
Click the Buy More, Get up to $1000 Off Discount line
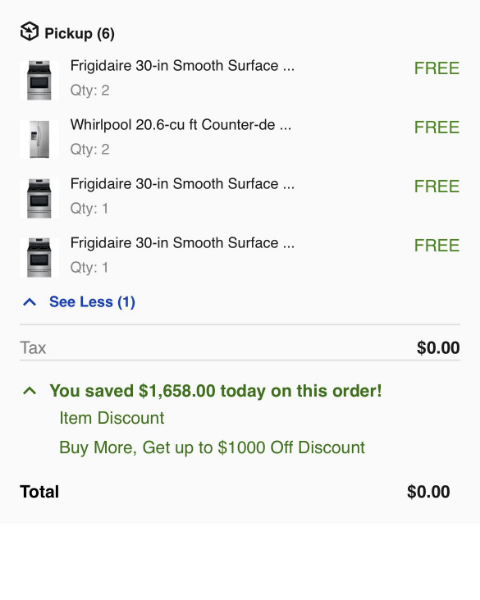(212, 447)
